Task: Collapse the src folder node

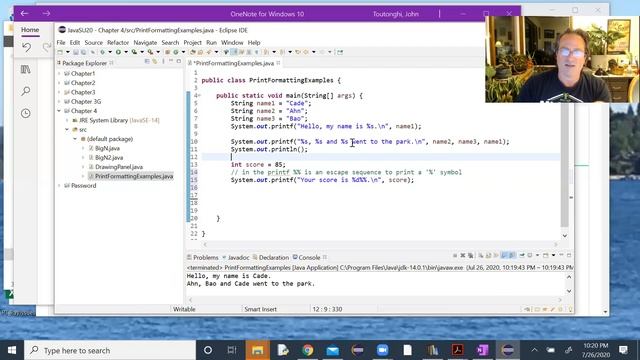Action: point(67,130)
